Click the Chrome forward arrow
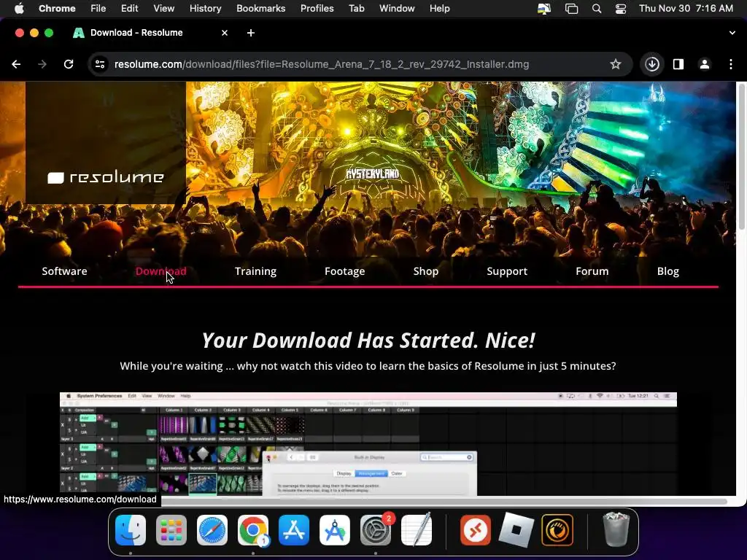This screenshot has height=560, width=747. (42, 64)
